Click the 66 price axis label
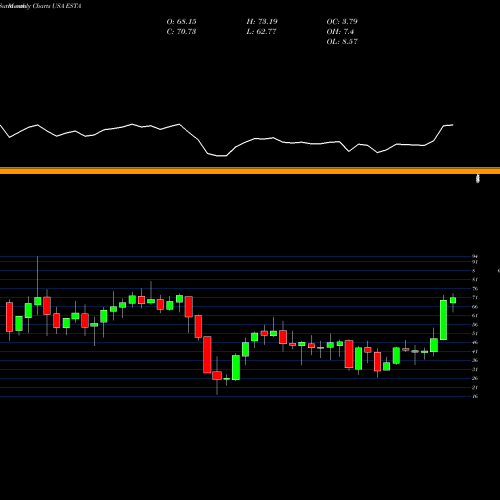 475,307
